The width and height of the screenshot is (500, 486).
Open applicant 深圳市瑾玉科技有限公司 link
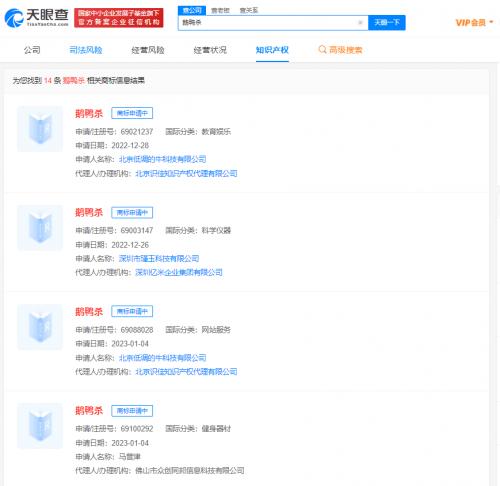pos(159,258)
